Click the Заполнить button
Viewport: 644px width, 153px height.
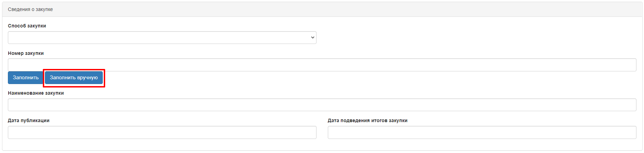coord(26,78)
